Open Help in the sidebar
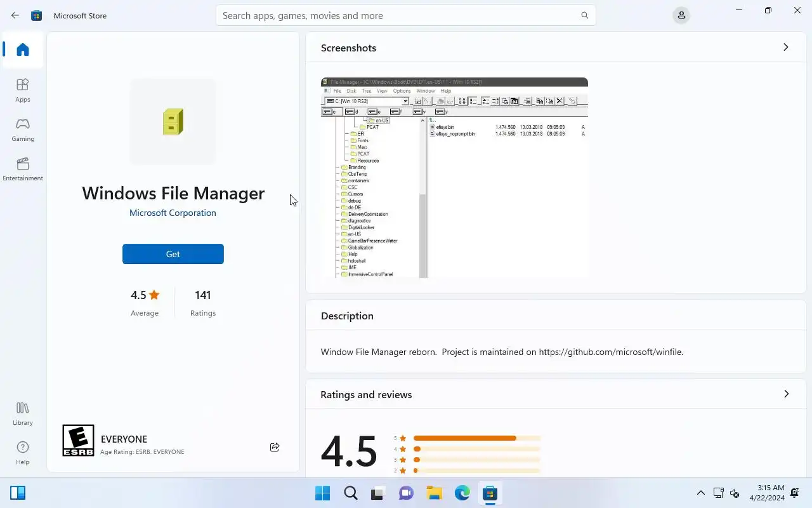 point(23,453)
